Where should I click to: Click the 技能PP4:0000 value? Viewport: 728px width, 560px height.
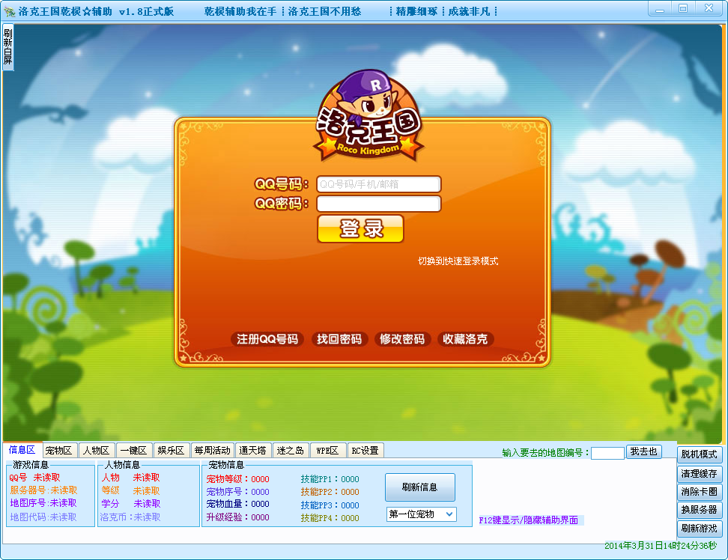(330, 518)
